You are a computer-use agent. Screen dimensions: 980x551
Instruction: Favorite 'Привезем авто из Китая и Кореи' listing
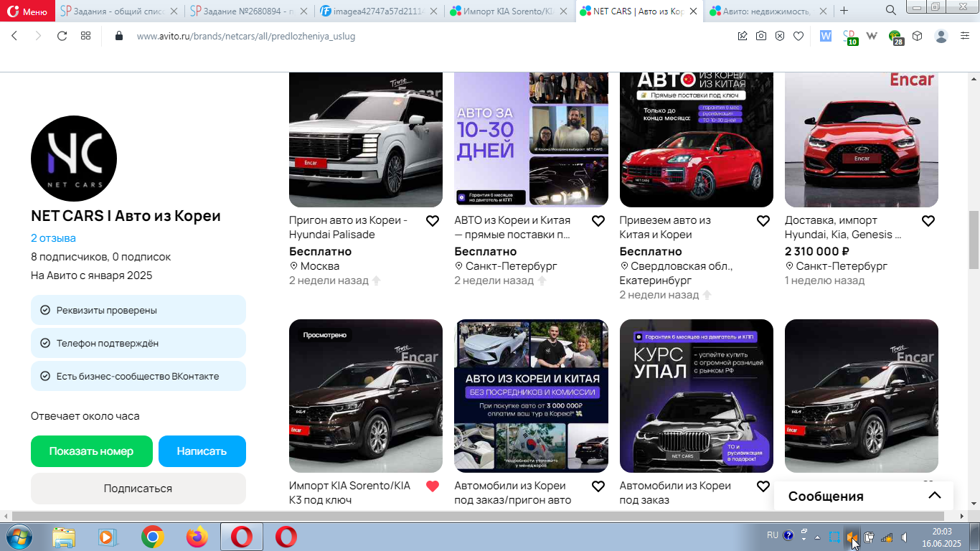(763, 221)
